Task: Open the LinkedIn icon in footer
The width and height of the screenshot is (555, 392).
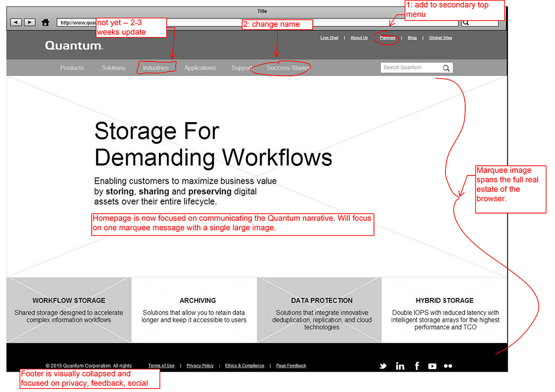Action: (x=400, y=366)
